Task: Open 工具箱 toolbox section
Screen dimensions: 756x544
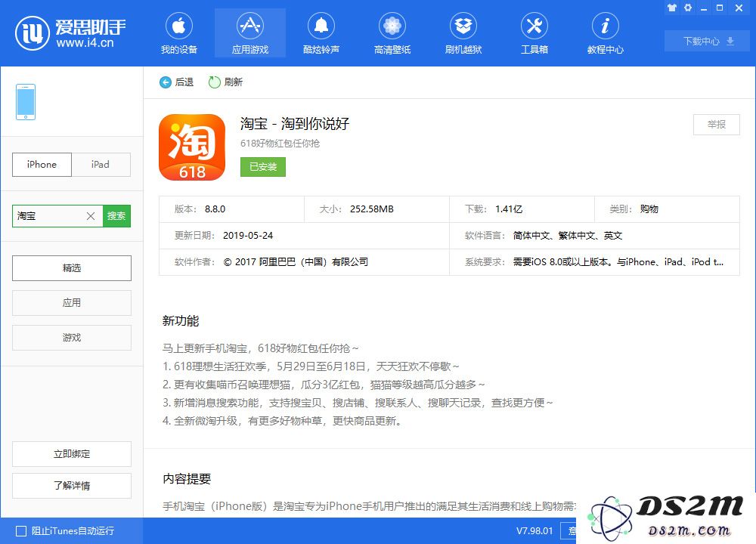Action: coord(534,34)
